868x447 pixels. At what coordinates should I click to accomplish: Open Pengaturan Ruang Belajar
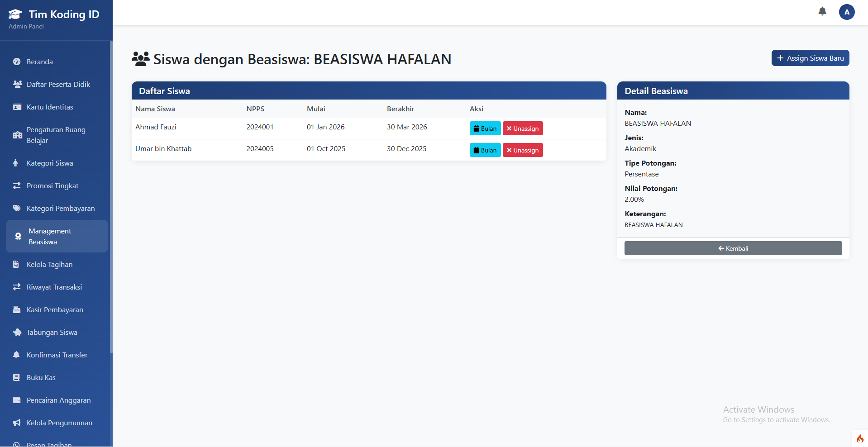[x=56, y=135]
